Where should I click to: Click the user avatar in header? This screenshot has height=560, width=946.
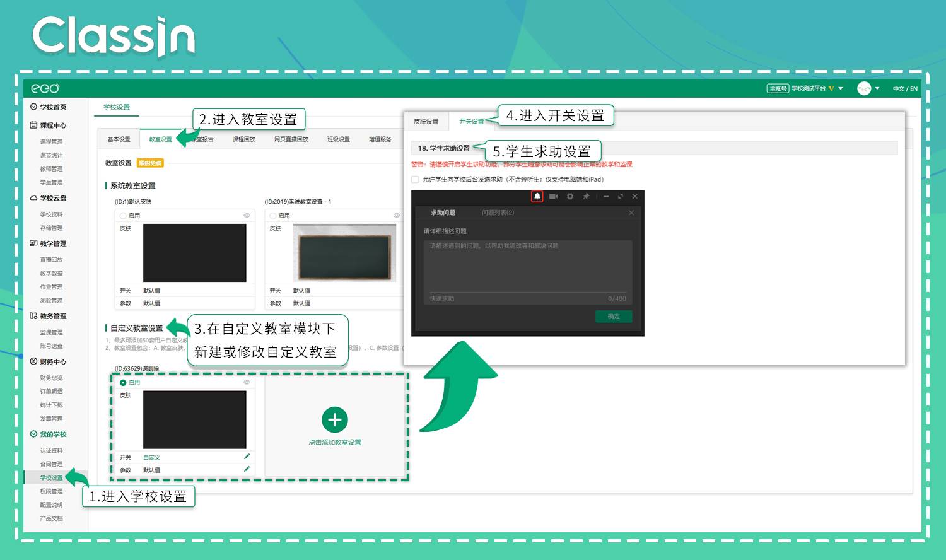(x=863, y=88)
